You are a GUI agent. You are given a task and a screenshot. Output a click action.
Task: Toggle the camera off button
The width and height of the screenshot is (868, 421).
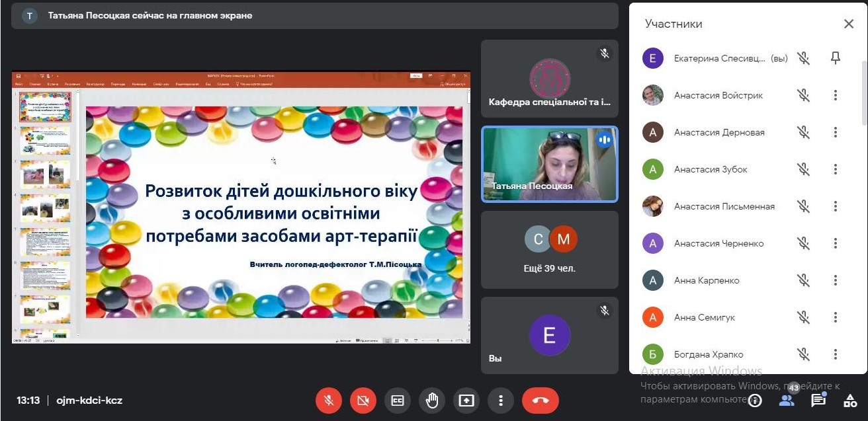(x=363, y=401)
